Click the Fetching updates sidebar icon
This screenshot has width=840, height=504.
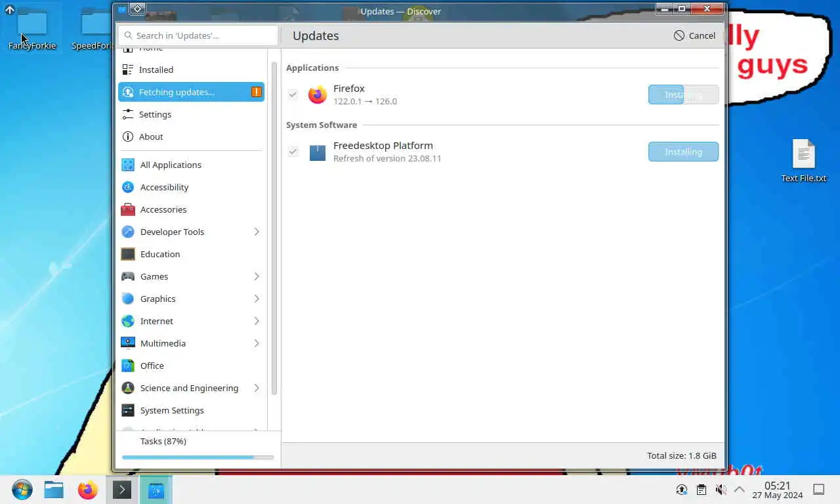[x=128, y=92]
